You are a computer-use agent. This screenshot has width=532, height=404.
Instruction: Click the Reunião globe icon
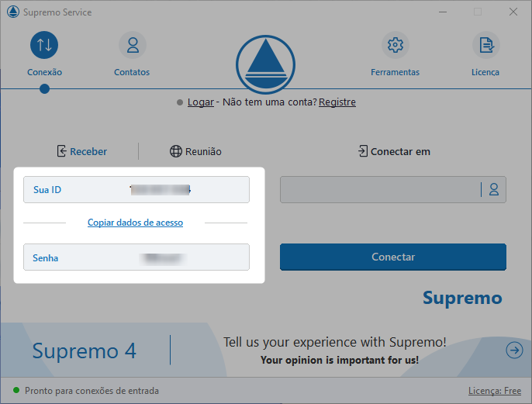click(176, 151)
